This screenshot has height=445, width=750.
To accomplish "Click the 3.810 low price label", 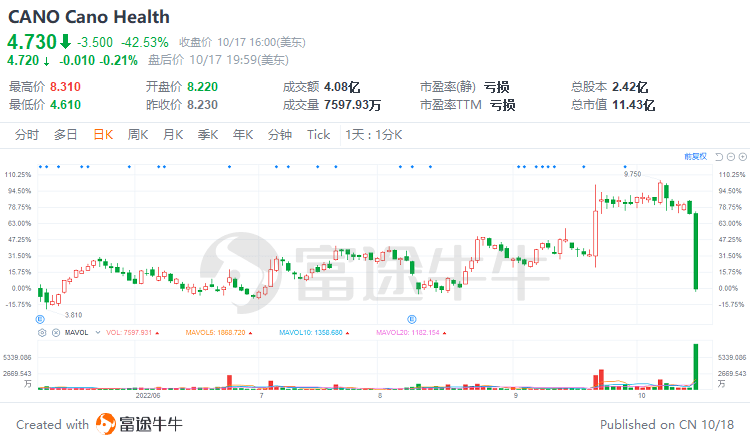I will [73, 315].
